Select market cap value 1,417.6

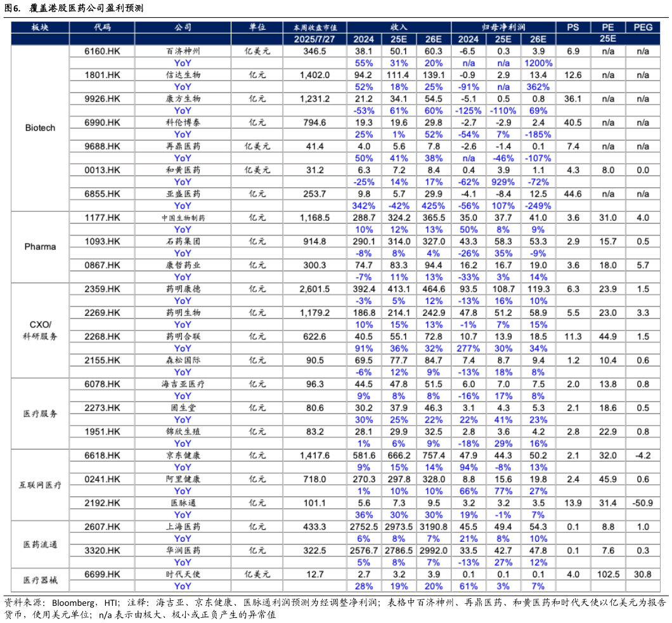coord(314,456)
